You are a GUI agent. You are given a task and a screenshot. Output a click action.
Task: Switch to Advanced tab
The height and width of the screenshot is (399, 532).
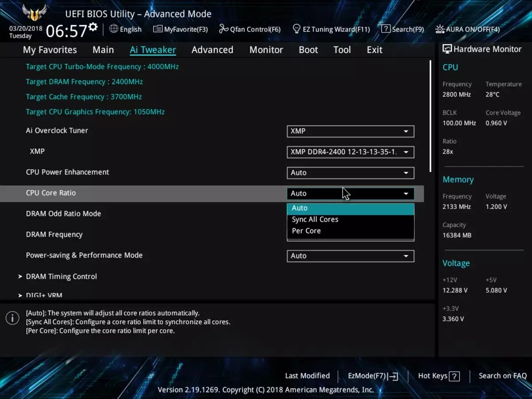coord(212,50)
